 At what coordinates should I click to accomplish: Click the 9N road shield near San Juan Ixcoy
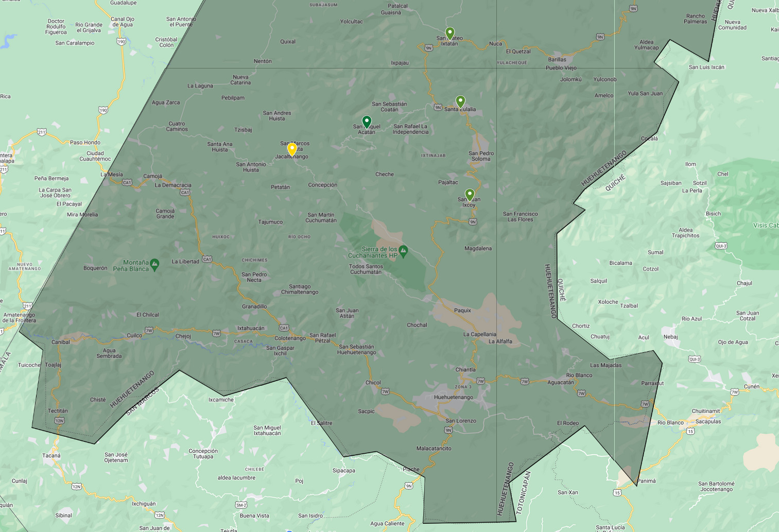point(473,222)
